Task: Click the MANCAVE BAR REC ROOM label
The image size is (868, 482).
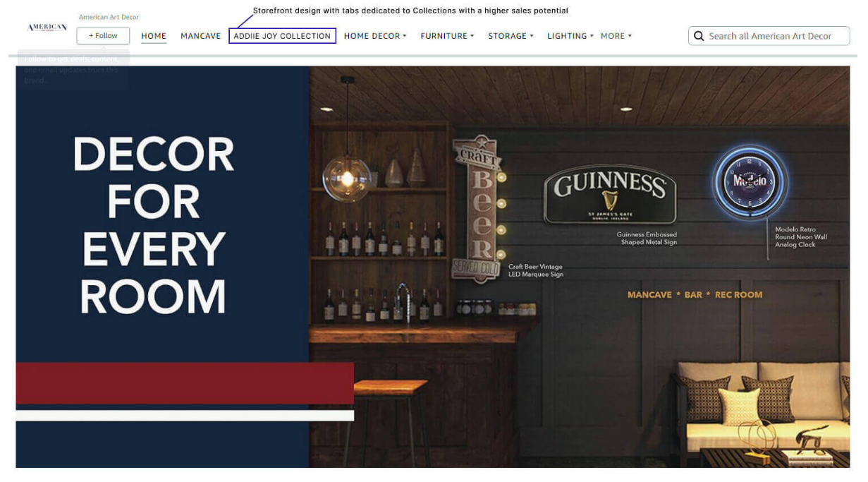Action: tap(695, 294)
